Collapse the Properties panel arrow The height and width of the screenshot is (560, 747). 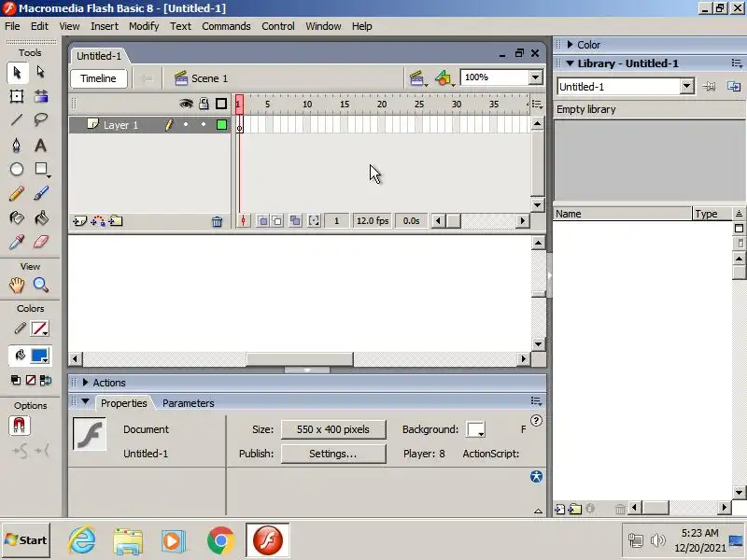[x=85, y=401]
